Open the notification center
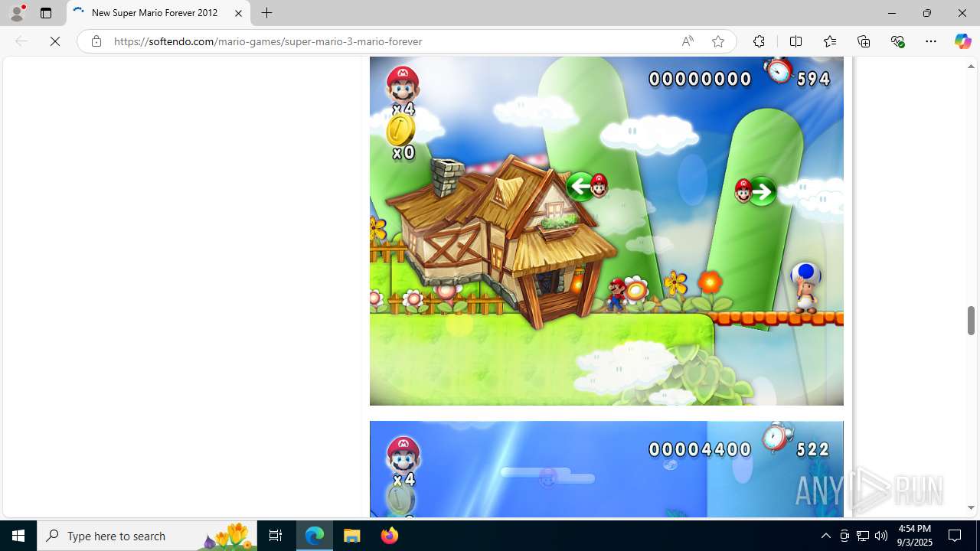Viewport: 980px width, 551px height. pos(955,536)
